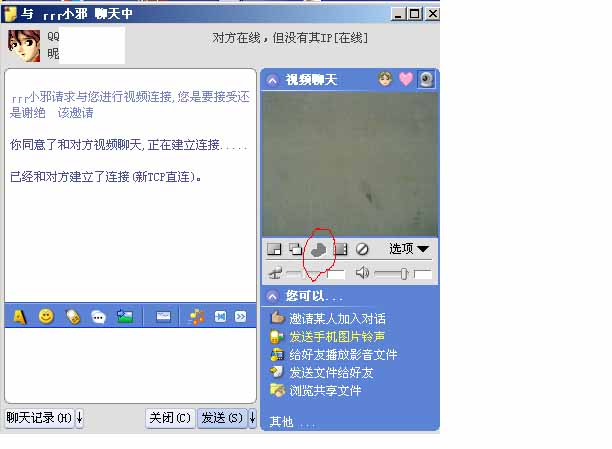Open the arrow dropdown next to 发送

pos(253,418)
